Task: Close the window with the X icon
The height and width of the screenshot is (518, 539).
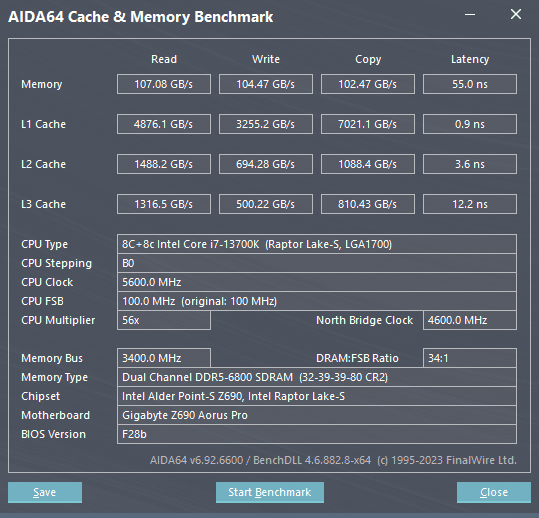Action: [x=516, y=14]
